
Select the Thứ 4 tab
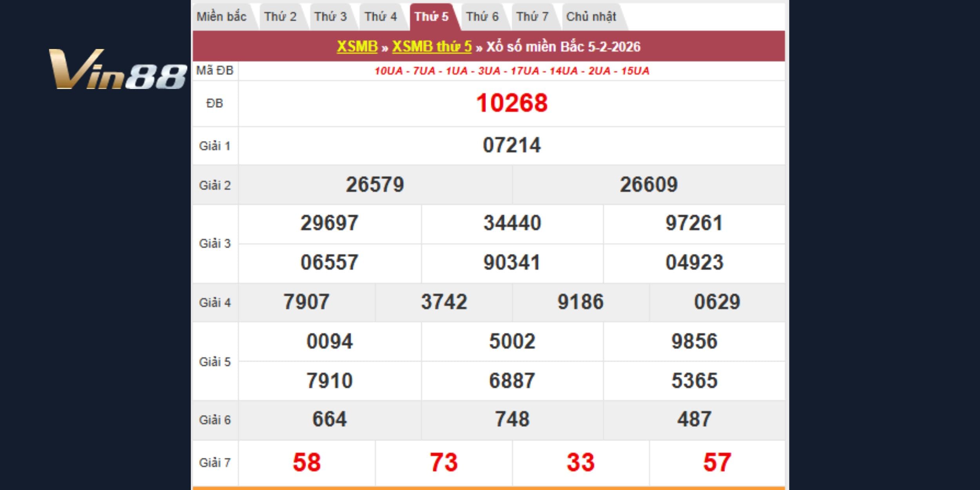(381, 17)
